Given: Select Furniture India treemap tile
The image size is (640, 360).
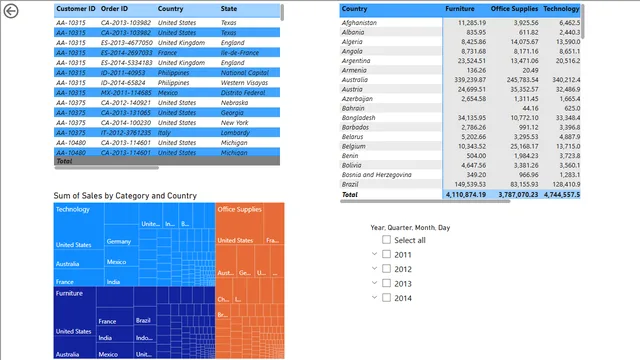Looking at the screenshot, I should coord(115,334).
